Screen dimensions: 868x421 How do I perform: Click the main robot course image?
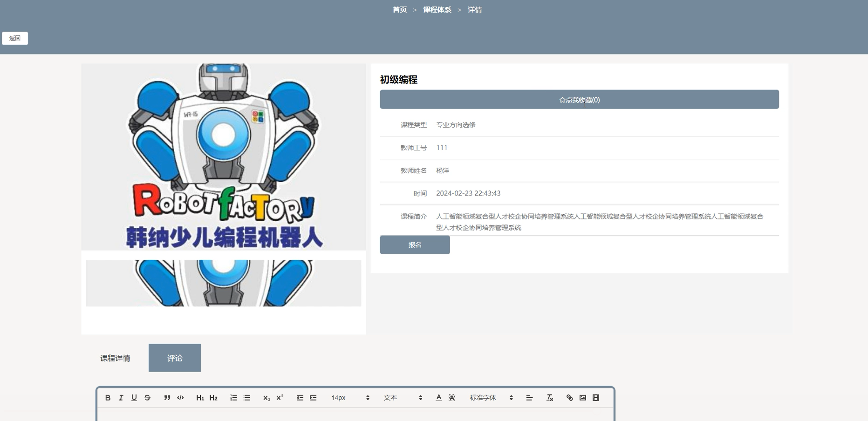pos(224,157)
